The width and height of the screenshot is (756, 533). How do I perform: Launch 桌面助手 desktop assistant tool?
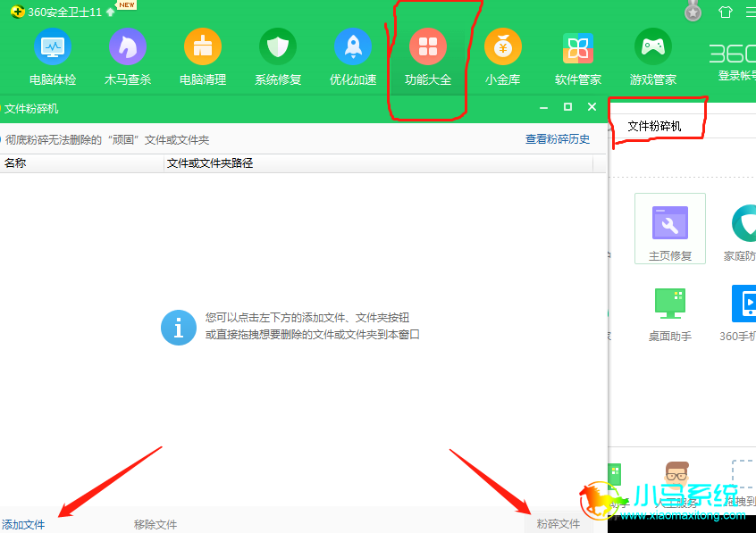point(670,314)
